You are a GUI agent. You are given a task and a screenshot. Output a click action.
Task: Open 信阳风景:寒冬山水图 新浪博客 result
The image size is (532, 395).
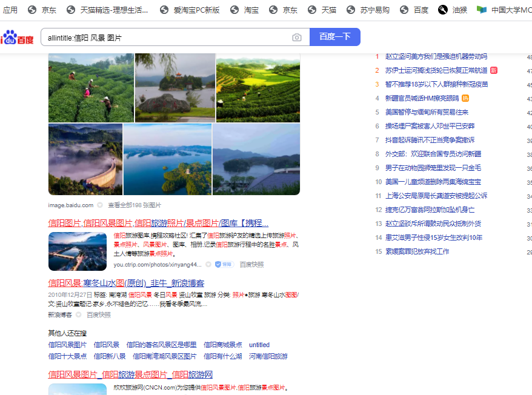[126, 283]
